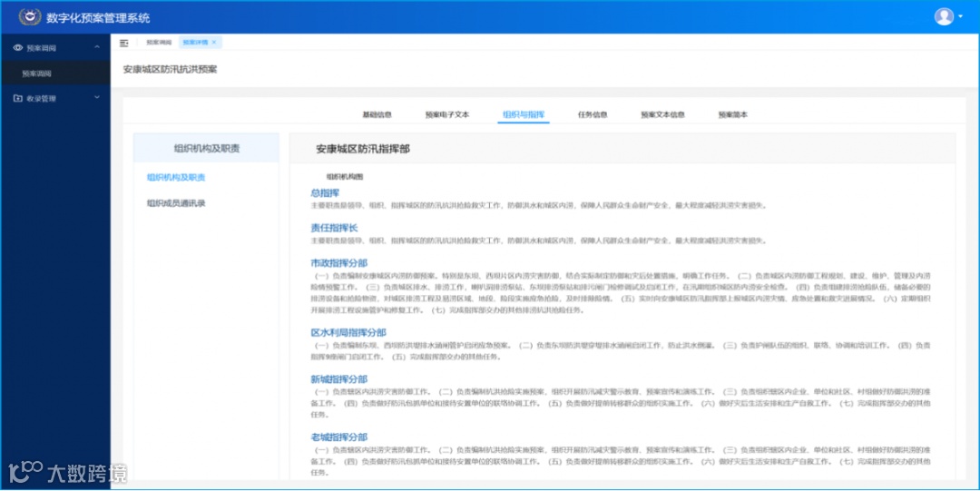Open the 预案文本信息 tab
980x491 pixels.
(662, 115)
